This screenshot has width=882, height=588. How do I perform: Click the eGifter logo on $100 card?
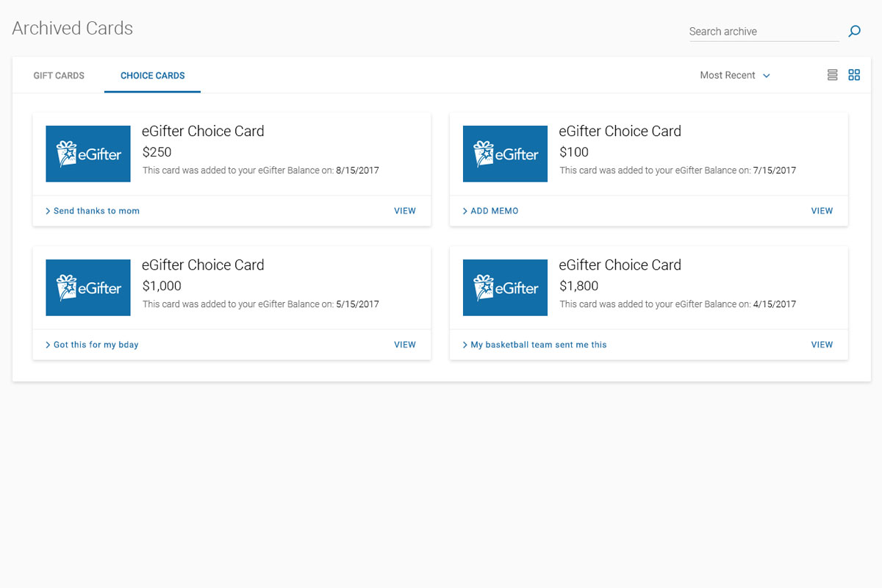[505, 154]
